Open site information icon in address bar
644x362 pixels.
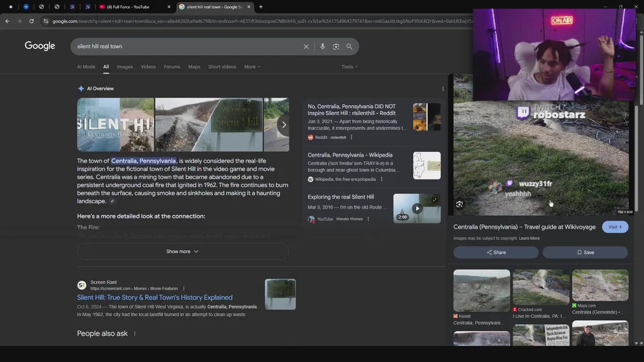pos(46,21)
